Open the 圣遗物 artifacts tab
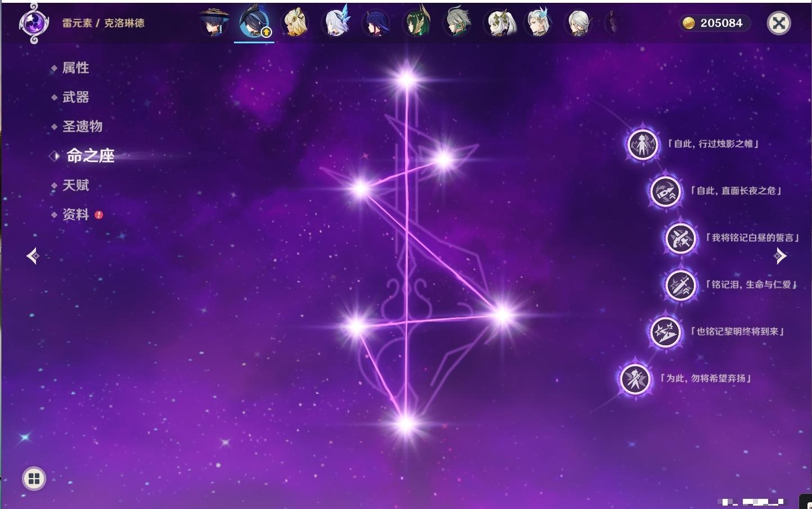 (x=82, y=127)
